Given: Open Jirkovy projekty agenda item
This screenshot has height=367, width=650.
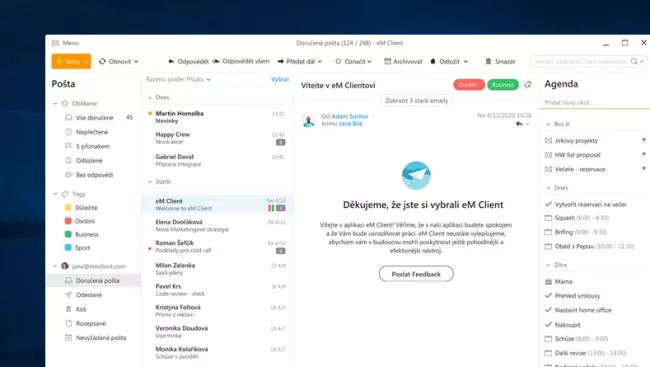Looking at the screenshot, I should pyautogui.click(x=576, y=141).
